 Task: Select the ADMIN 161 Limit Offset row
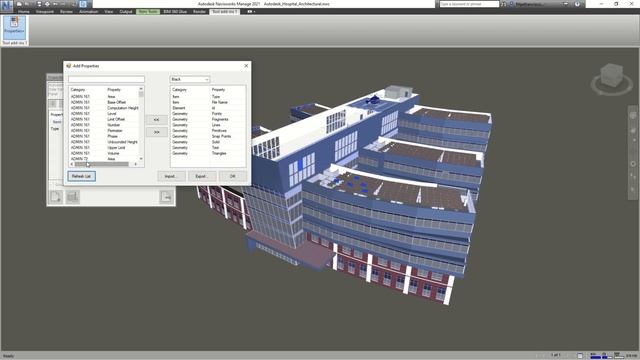click(x=104, y=119)
